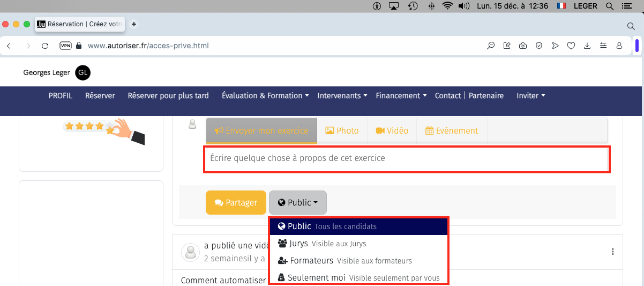
Task: Expand the Intervenants dropdown menu
Action: tap(342, 96)
